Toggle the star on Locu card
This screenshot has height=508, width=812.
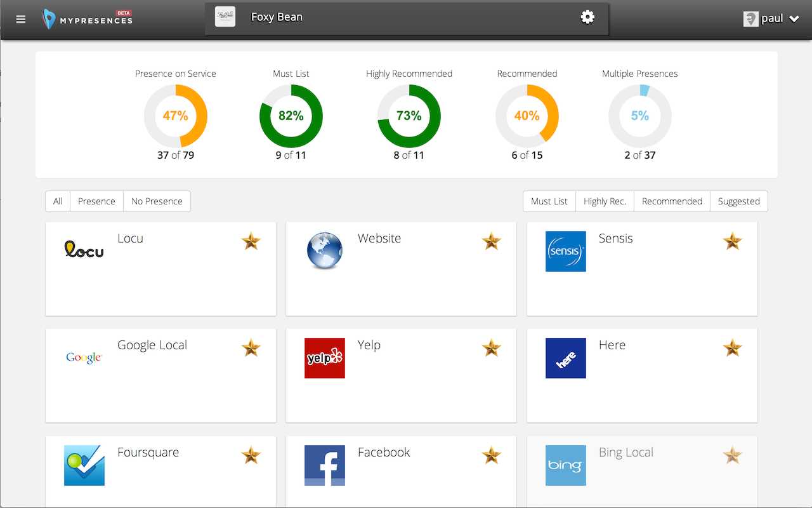pyautogui.click(x=251, y=241)
